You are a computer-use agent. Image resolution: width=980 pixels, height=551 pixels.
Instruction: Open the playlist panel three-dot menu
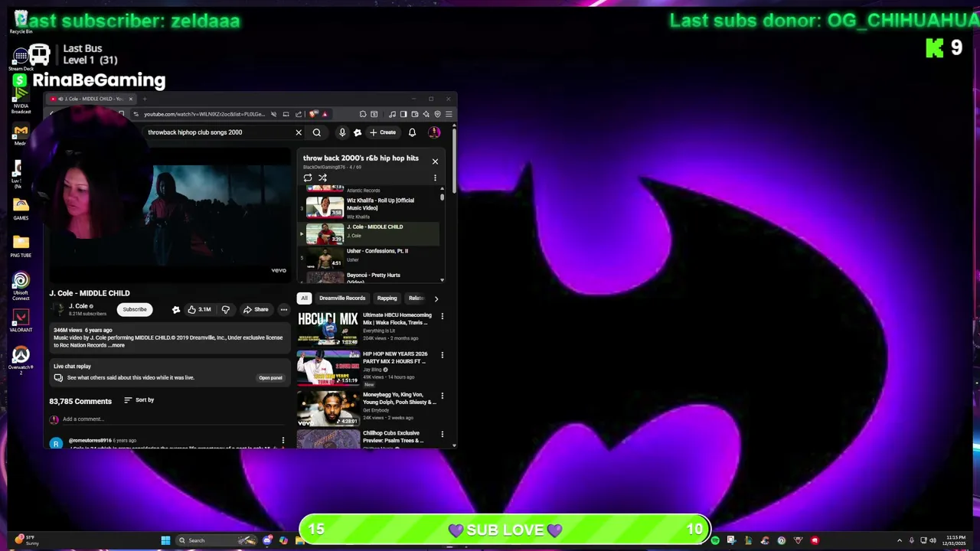click(435, 178)
